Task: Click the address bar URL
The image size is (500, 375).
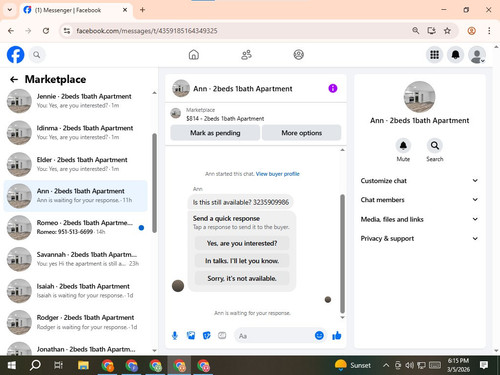Action: coord(147,31)
